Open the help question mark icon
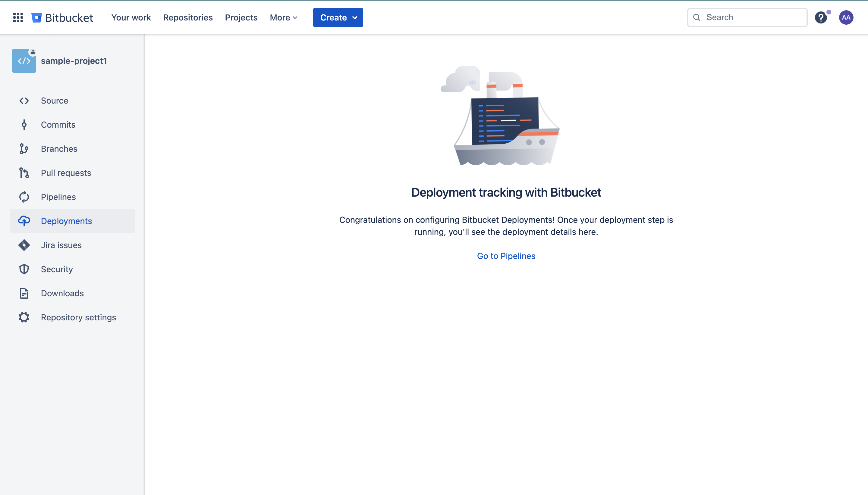868x495 pixels. coord(821,17)
